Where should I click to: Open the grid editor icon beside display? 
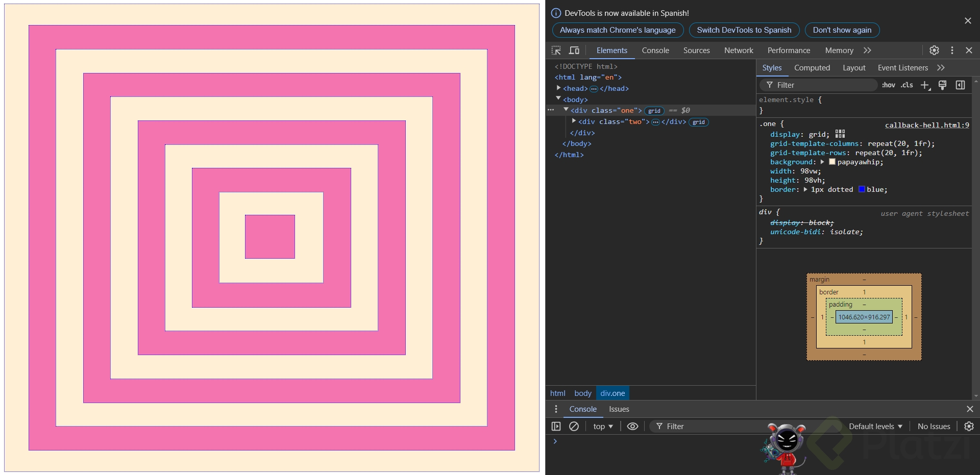pos(840,134)
